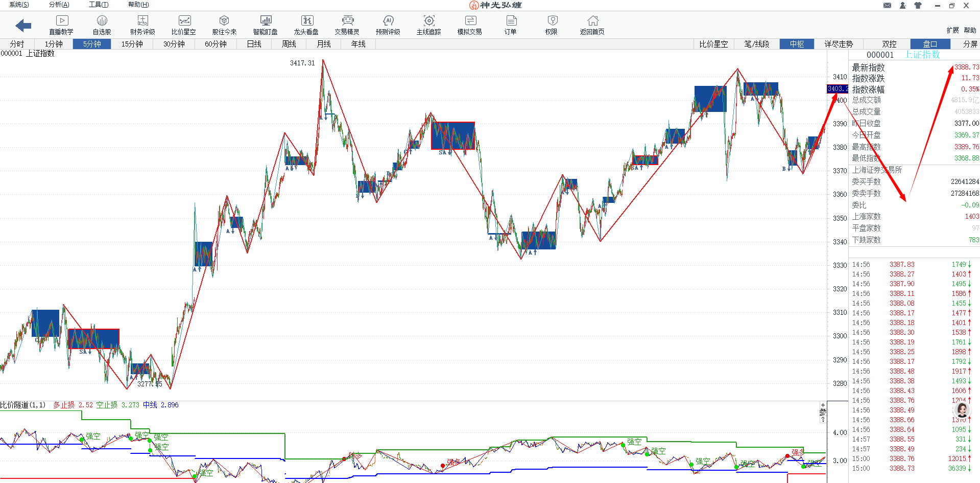Switch to the 日线 daily tab

click(x=254, y=44)
